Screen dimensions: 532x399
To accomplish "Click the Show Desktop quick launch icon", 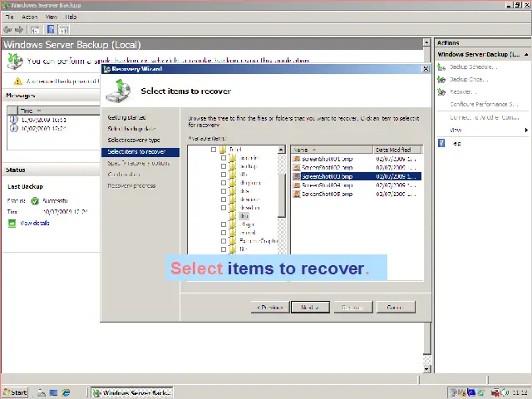I will click(x=53, y=392).
